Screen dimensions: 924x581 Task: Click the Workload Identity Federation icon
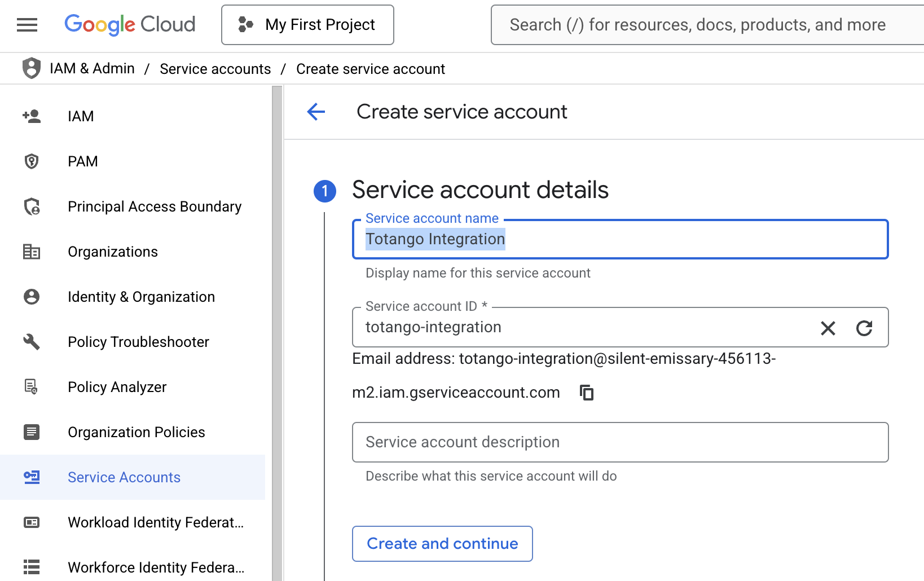click(32, 522)
